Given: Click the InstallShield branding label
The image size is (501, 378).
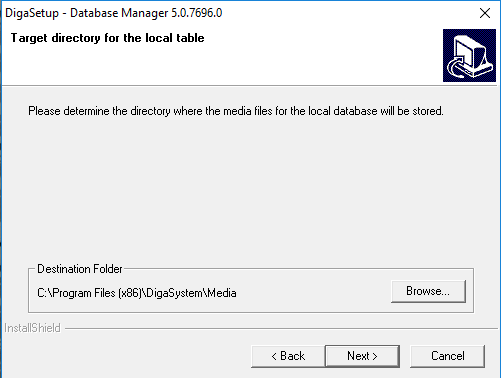Looking at the screenshot, I should click(x=32, y=328).
